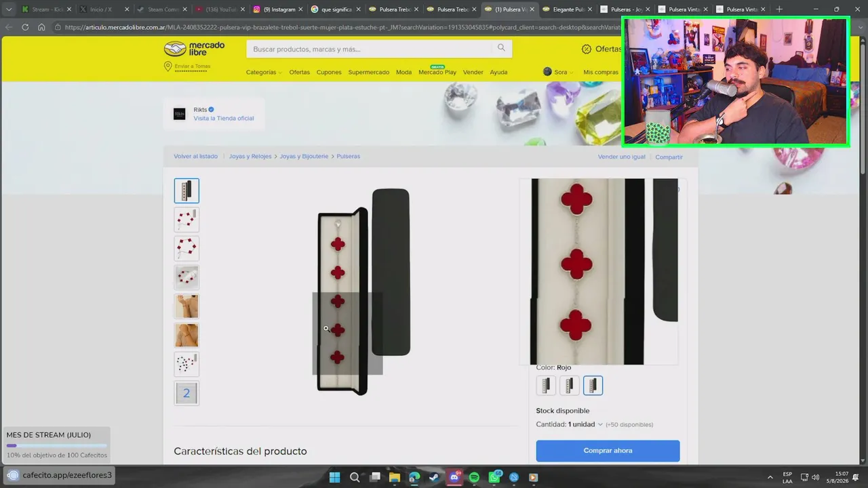Select the first product thumbnail with box
868x488 pixels.
click(186, 190)
